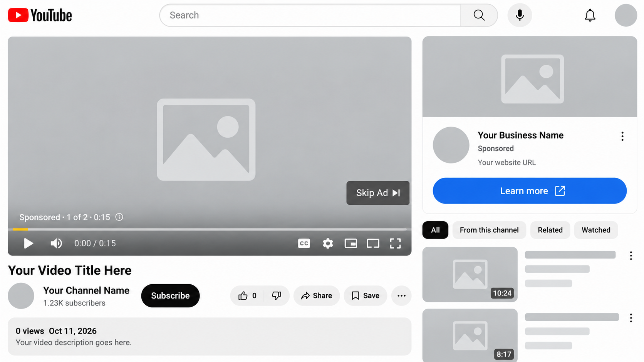
Task: Open player settings gear
Action: (328, 243)
